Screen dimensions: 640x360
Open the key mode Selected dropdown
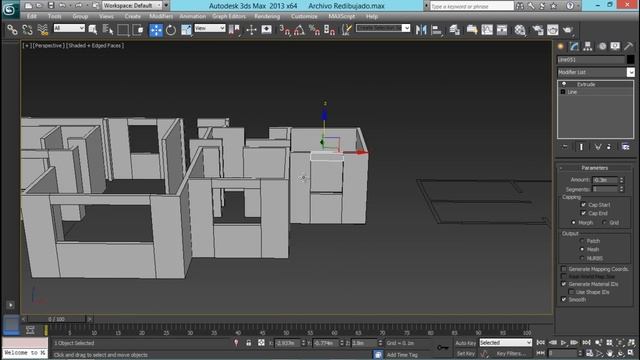[505, 343]
